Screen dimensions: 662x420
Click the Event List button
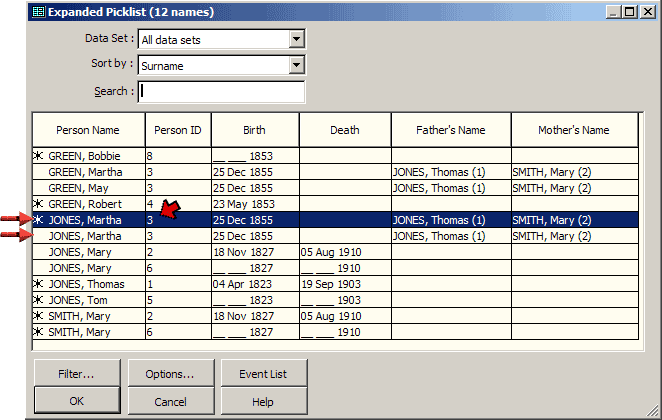(263, 374)
